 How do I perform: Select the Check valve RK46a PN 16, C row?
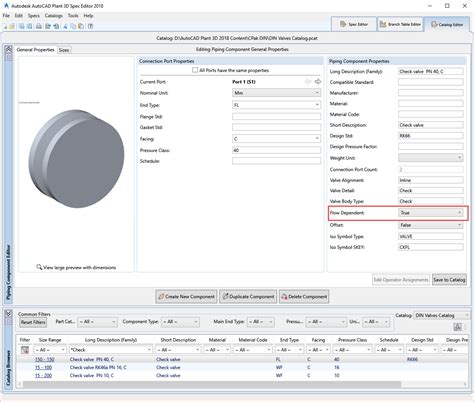[x=242, y=367]
